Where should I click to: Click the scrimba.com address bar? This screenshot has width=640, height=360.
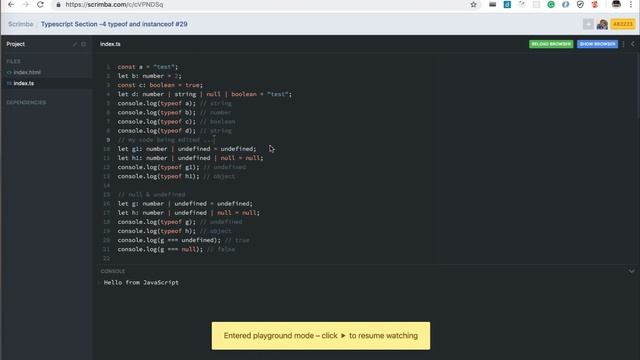click(261, 4)
